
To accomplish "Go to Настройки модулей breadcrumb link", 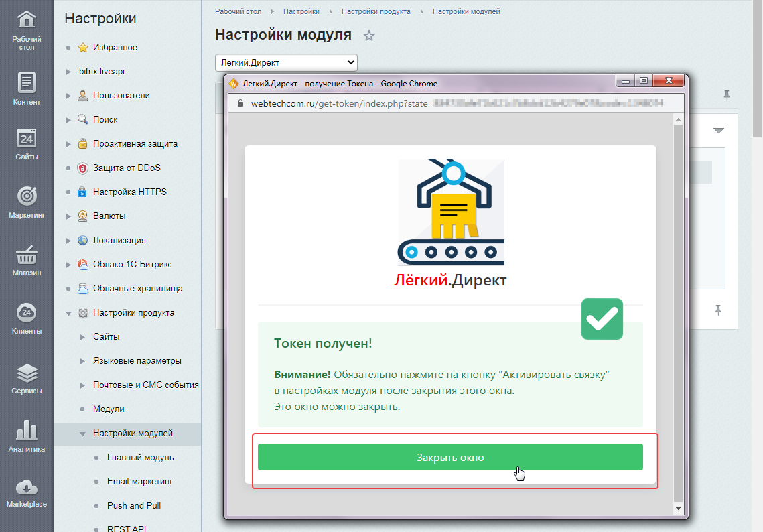I will [x=466, y=11].
